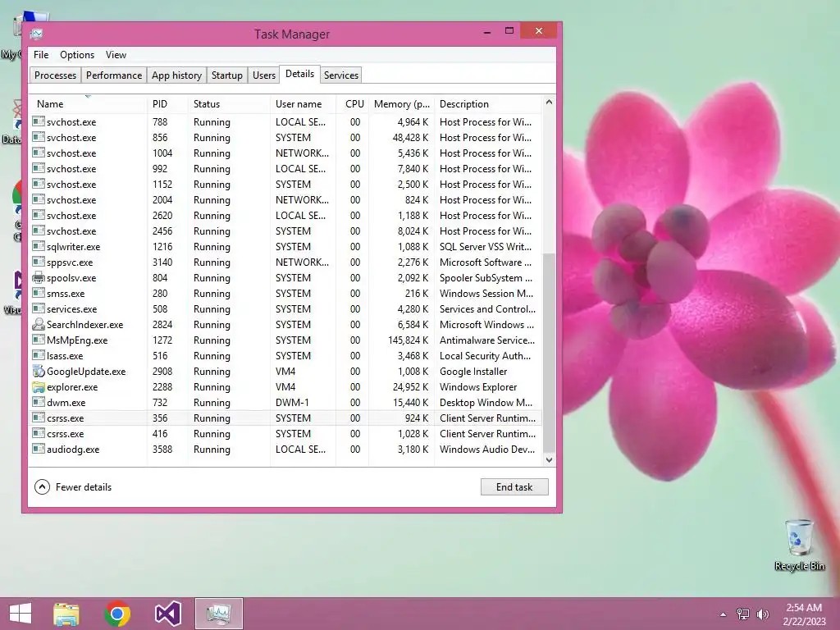
Task: Collapse view with Fewer details
Action: (x=73, y=487)
